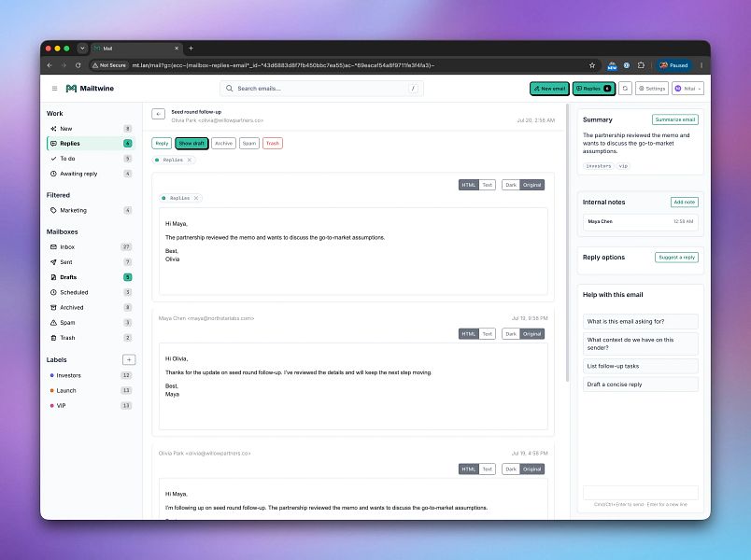Open the To do list
The image size is (751, 560).
(x=91, y=159)
